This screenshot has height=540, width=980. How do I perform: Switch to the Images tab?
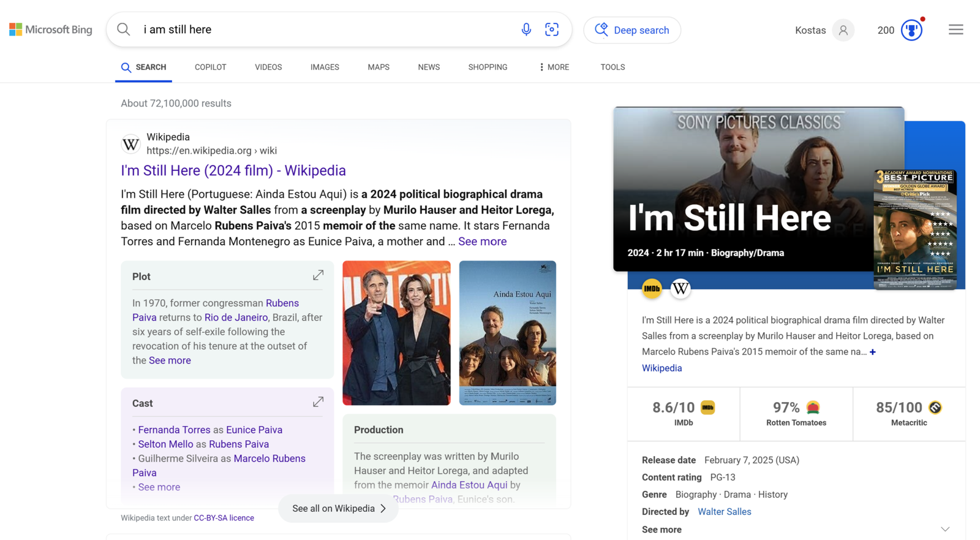tap(325, 67)
